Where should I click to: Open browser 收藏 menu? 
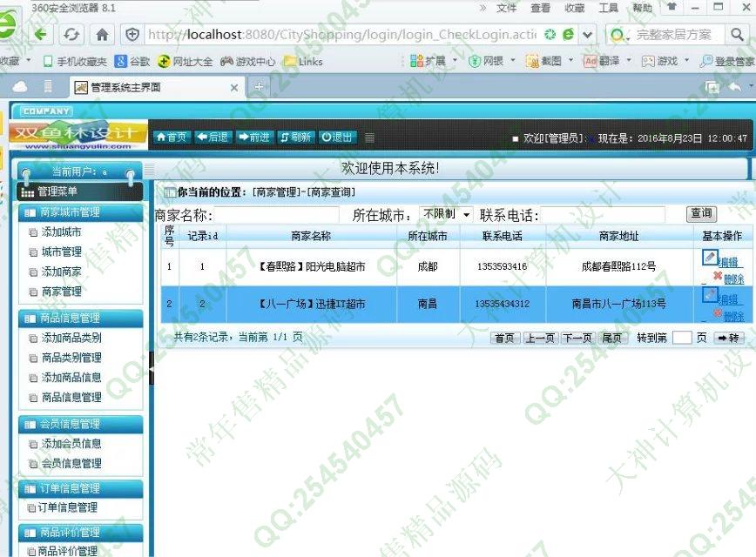click(574, 8)
